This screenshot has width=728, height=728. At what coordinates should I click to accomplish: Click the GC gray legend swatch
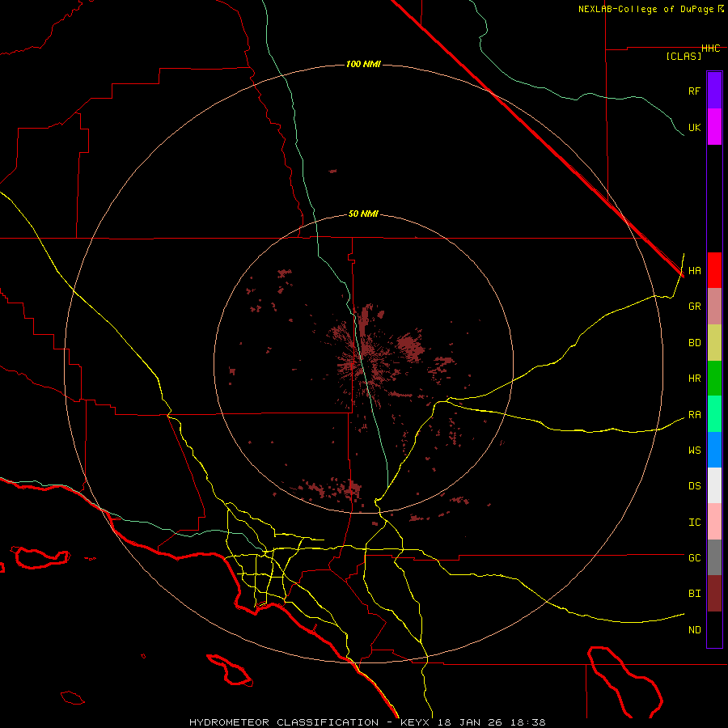click(x=714, y=557)
